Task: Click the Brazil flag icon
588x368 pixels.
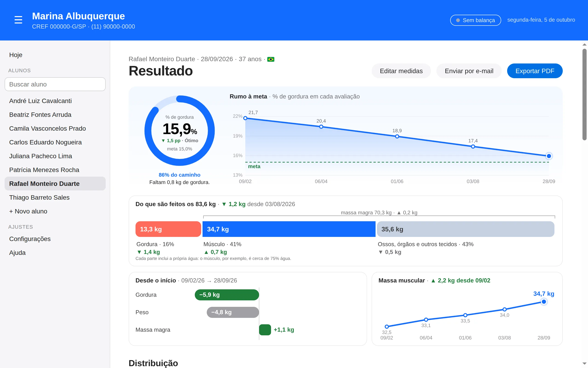Action: [x=271, y=59]
